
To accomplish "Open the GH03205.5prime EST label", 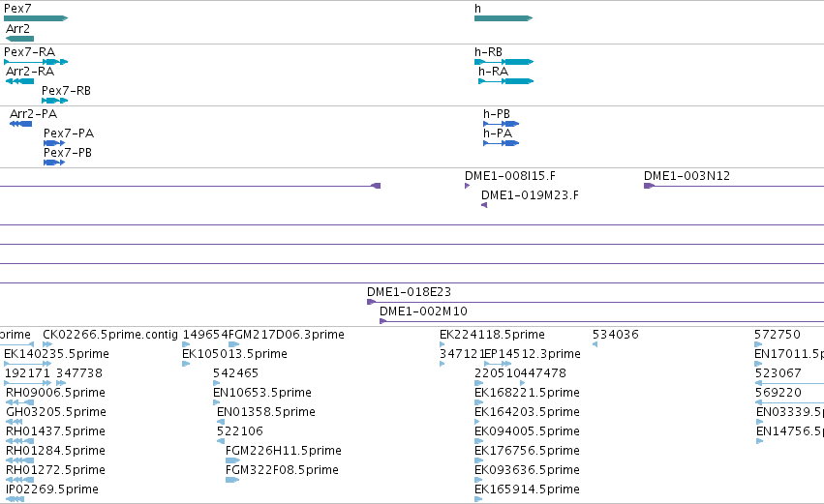I will tap(56, 412).
